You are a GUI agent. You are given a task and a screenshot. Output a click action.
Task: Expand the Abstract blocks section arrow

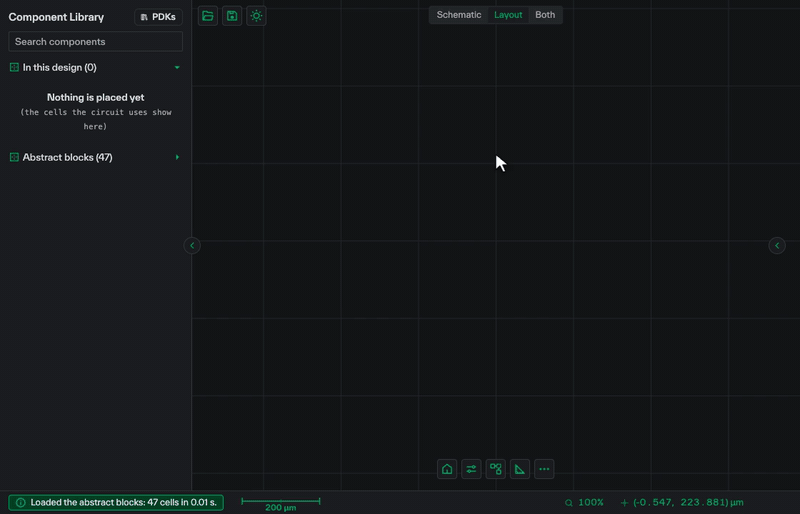point(177,157)
